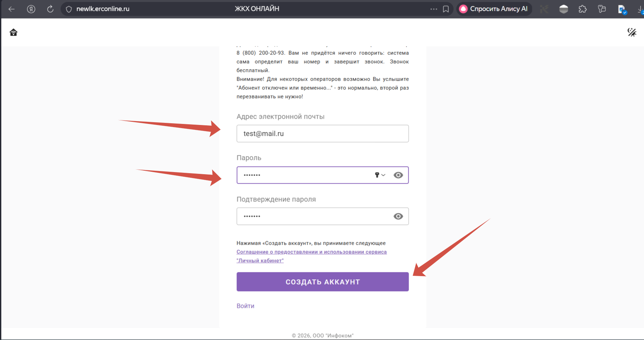Viewport: 644px width, 340px height.
Task: Open Yandex home via the Я icon
Action: pyautogui.click(x=31, y=9)
